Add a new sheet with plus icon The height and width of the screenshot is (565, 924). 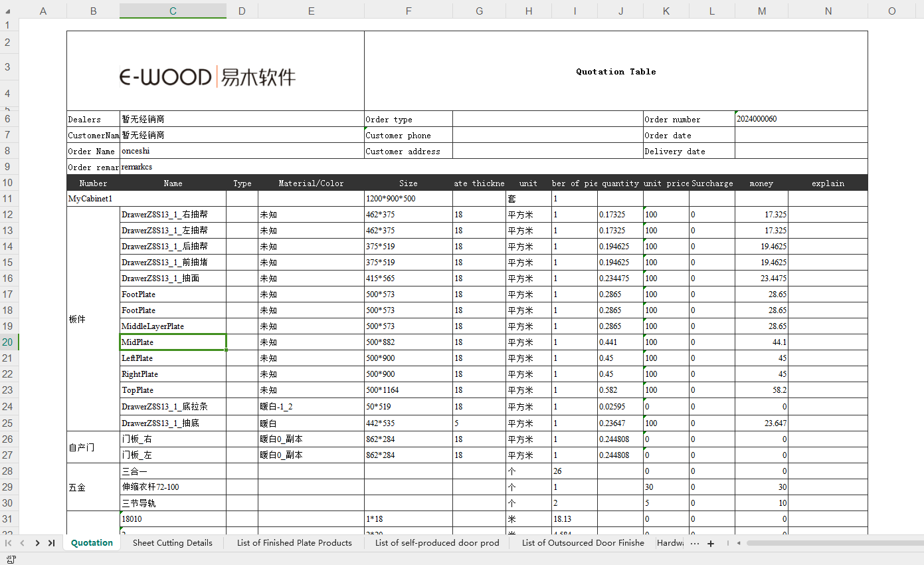point(710,543)
